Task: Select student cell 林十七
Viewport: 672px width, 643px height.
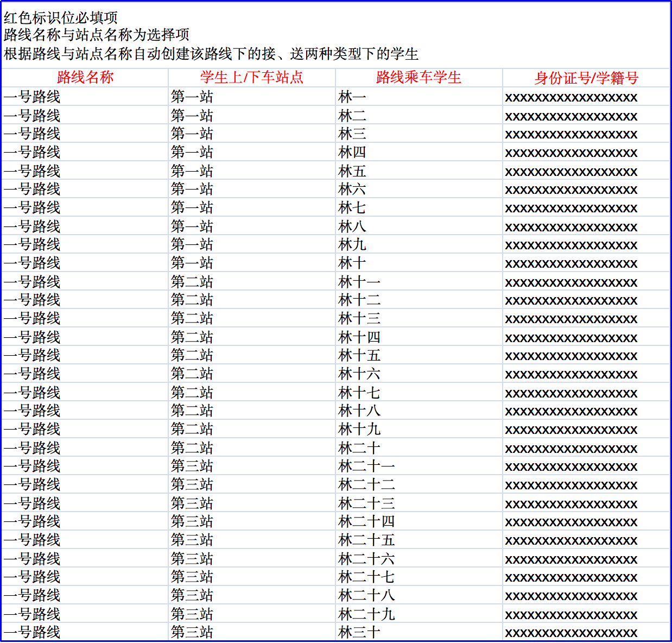Action: [419, 392]
